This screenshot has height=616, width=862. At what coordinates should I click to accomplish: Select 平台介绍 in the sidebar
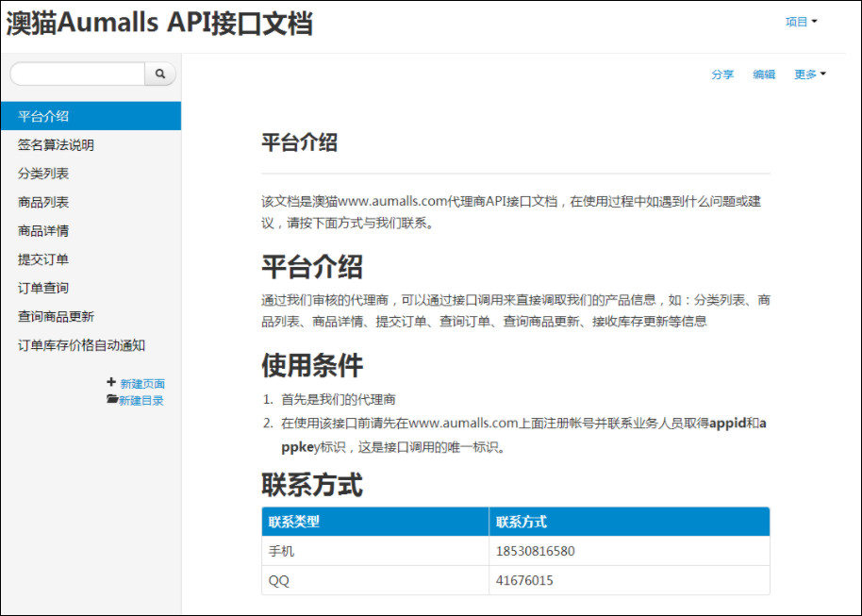(91, 116)
